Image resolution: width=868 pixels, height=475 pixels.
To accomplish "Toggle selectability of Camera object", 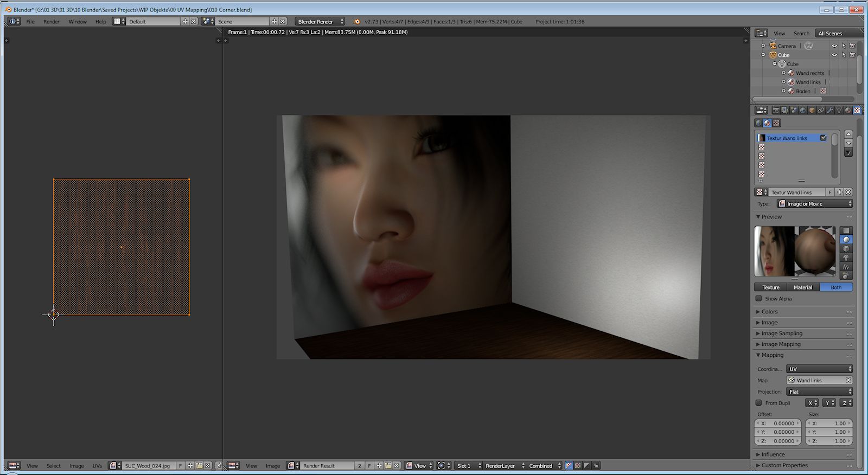I will pyautogui.click(x=844, y=46).
